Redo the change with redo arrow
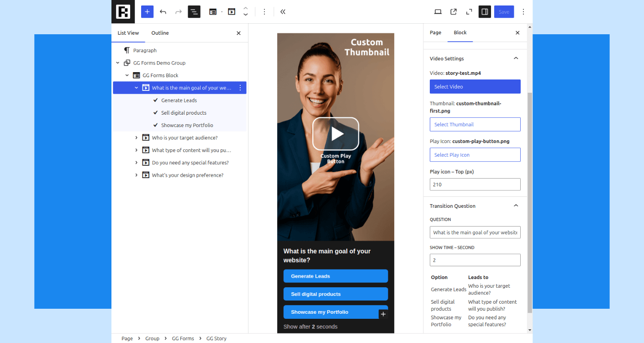 pyautogui.click(x=179, y=12)
